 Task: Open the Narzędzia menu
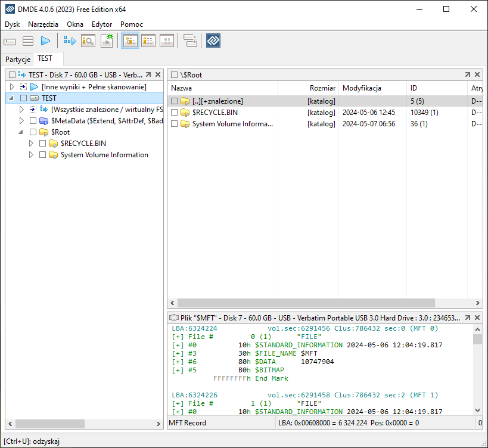(43, 24)
